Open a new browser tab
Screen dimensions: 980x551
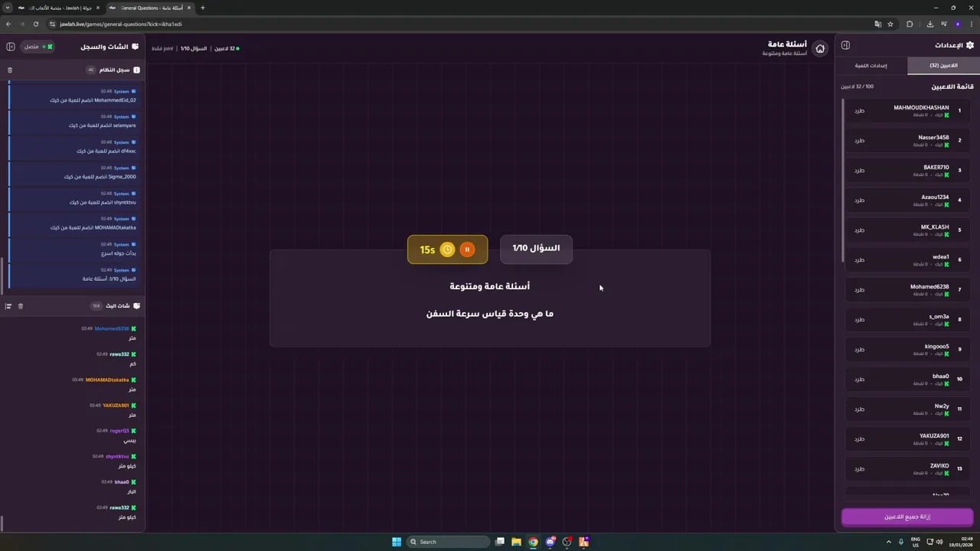[x=203, y=8]
